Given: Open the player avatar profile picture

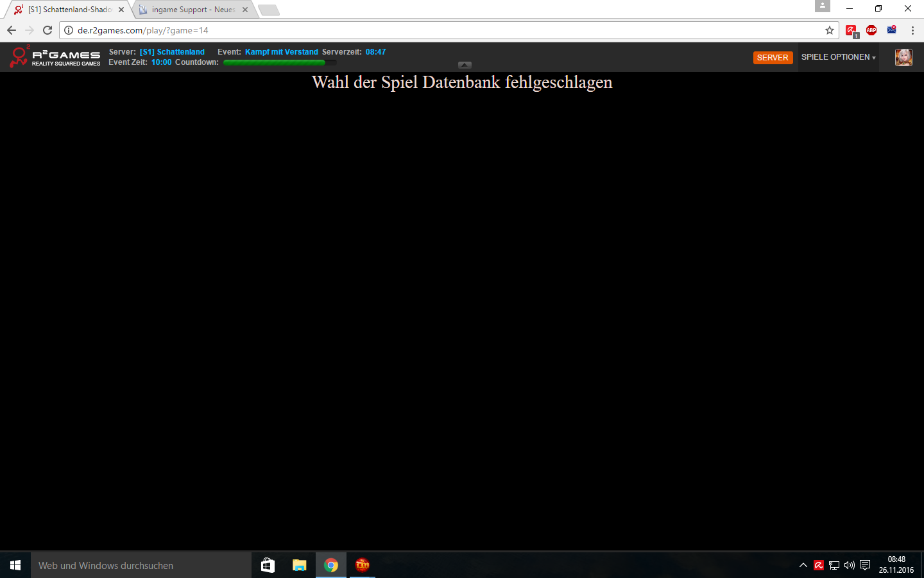Looking at the screenshot, I should pos(903,57).
